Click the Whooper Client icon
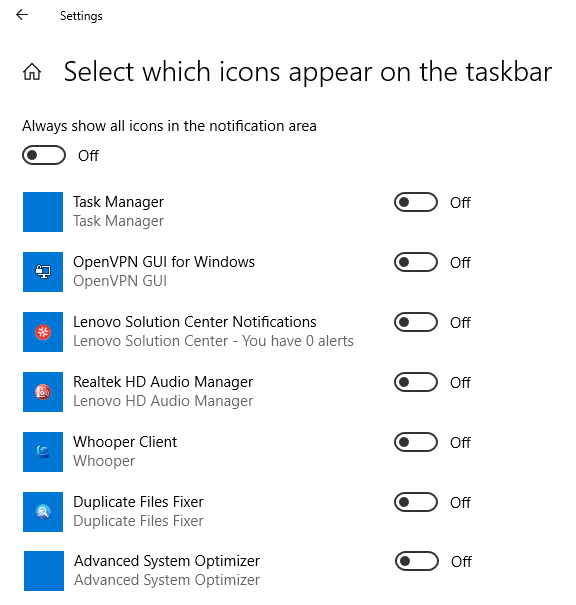This screenshot has height=605, width=576. [x=43, y=452]
